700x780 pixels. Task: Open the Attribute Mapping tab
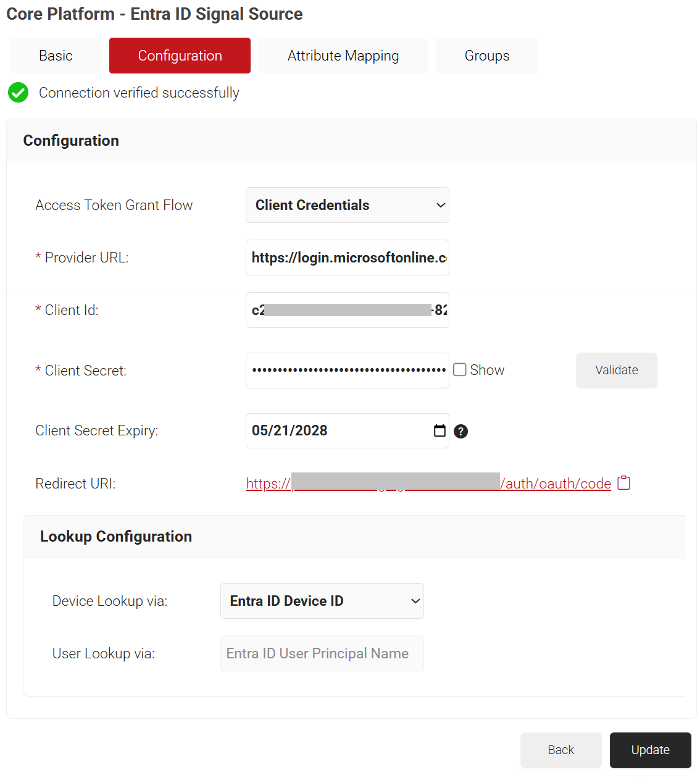click(343, 56)
